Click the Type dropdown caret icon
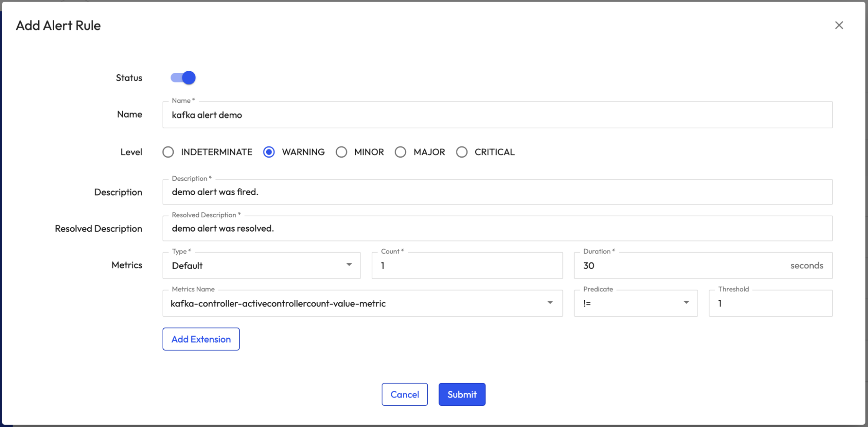Image resolution: width=868 pixels, height=427 pixels. tap(349, 265)
